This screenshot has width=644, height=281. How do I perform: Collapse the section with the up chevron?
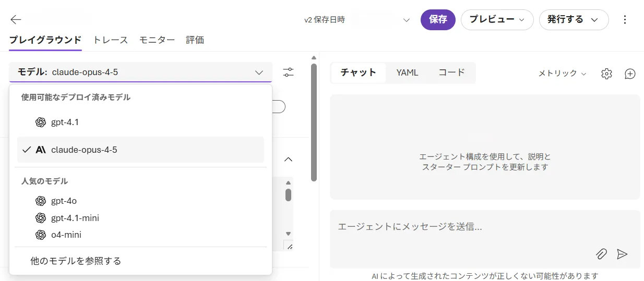(288, 159)
